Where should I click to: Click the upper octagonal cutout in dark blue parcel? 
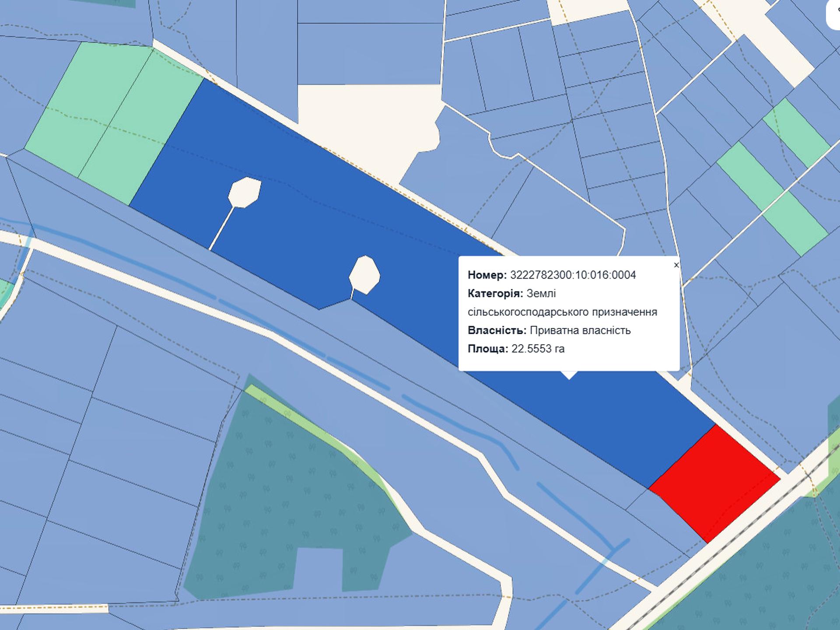click(x=245, y=192)
